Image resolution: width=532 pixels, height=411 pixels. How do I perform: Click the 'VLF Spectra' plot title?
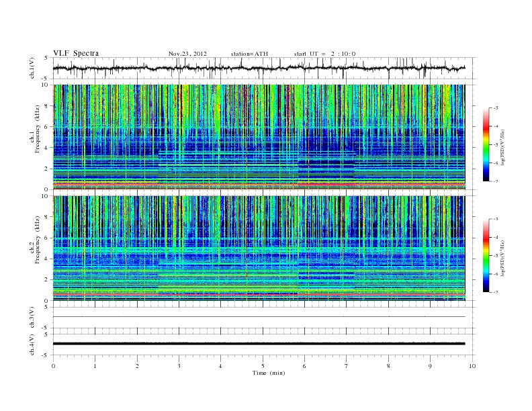coord(76,53)
